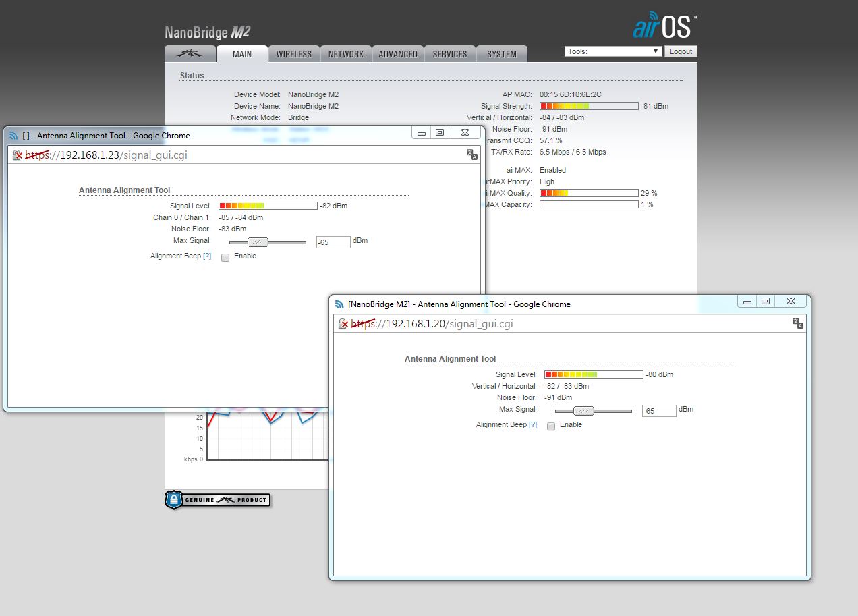Click the Genuine Product badge icon
Screen dimensions: 858x616
(217, 500)
